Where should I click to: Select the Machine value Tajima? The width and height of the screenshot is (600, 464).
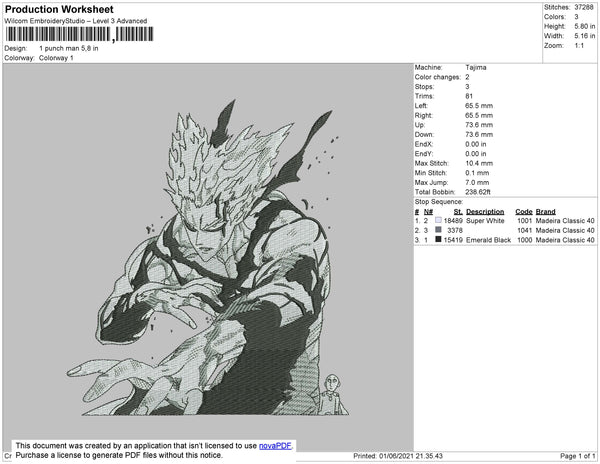point(476,67)
